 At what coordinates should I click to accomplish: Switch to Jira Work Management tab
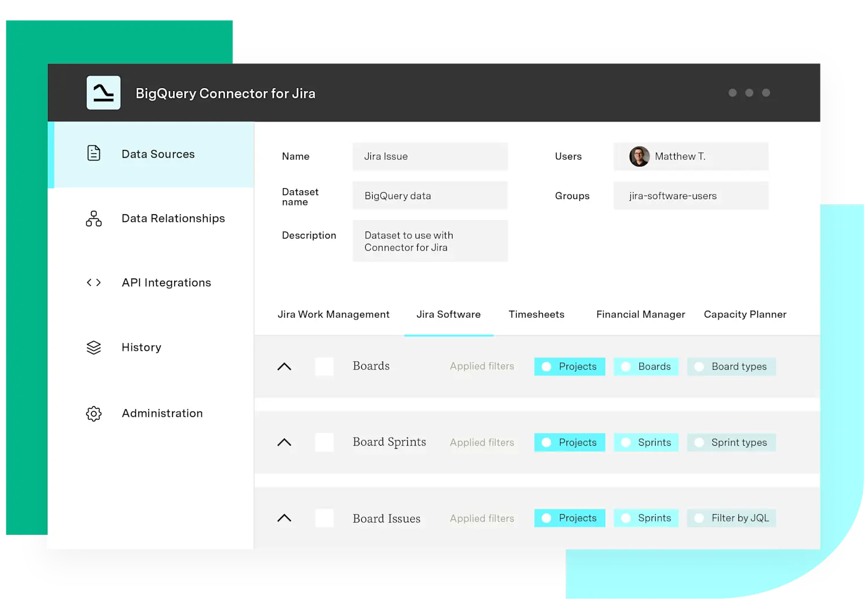coord(333,314)
